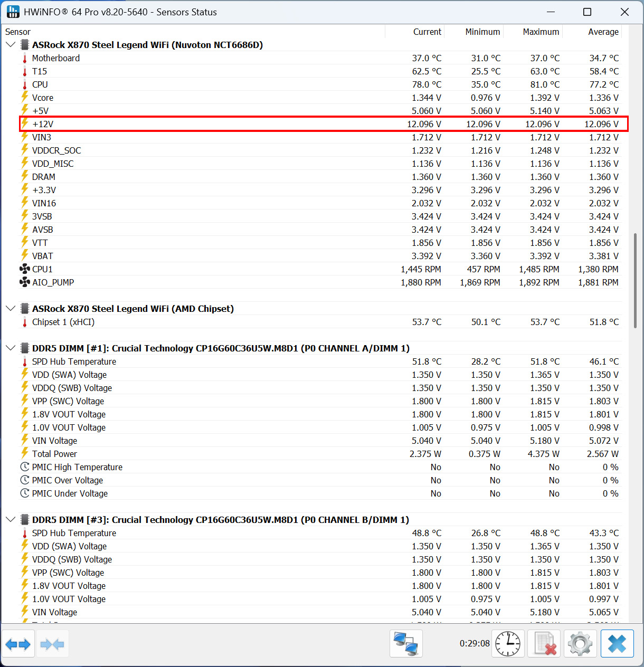Click the PMIC High Temperature clock icon
Image resolution: width=644 pixels, height=667 pixels.
25,467
